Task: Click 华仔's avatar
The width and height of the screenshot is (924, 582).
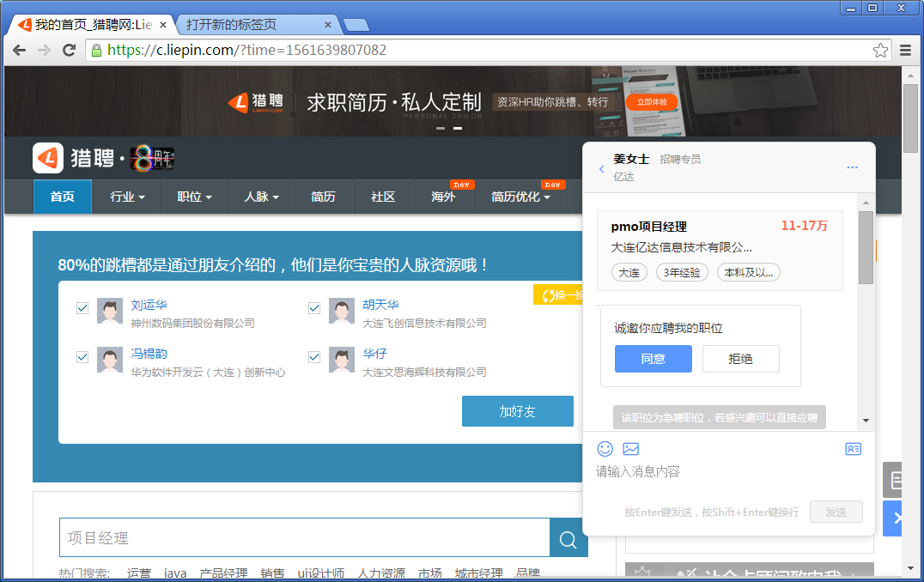Action: pyautogui.click(x=342, y=360)
